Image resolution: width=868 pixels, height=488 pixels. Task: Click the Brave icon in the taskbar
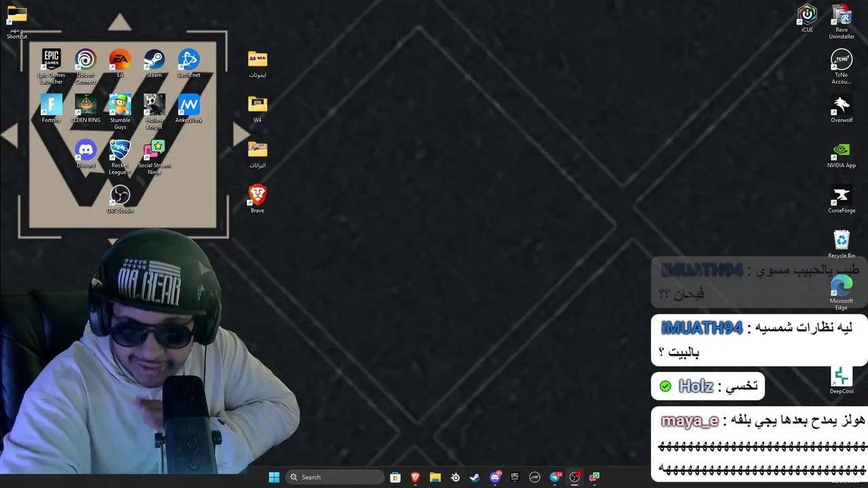415,477
